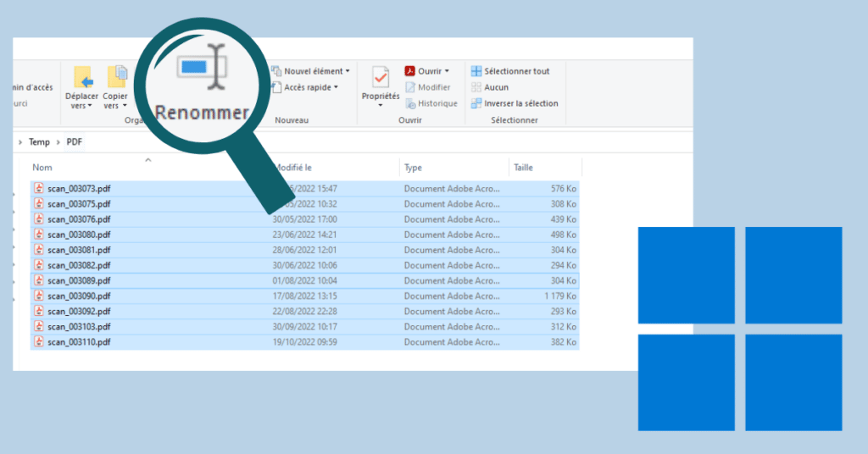Navigate to Temp in breadcrumb path
The height and width of the screenshot is (454, 868).
(x=39, y=142)
